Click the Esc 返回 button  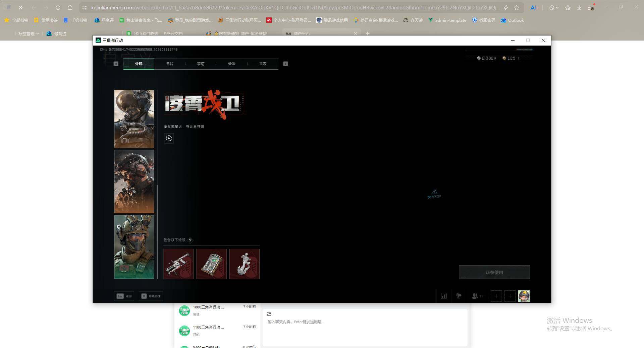pos(124,296)
